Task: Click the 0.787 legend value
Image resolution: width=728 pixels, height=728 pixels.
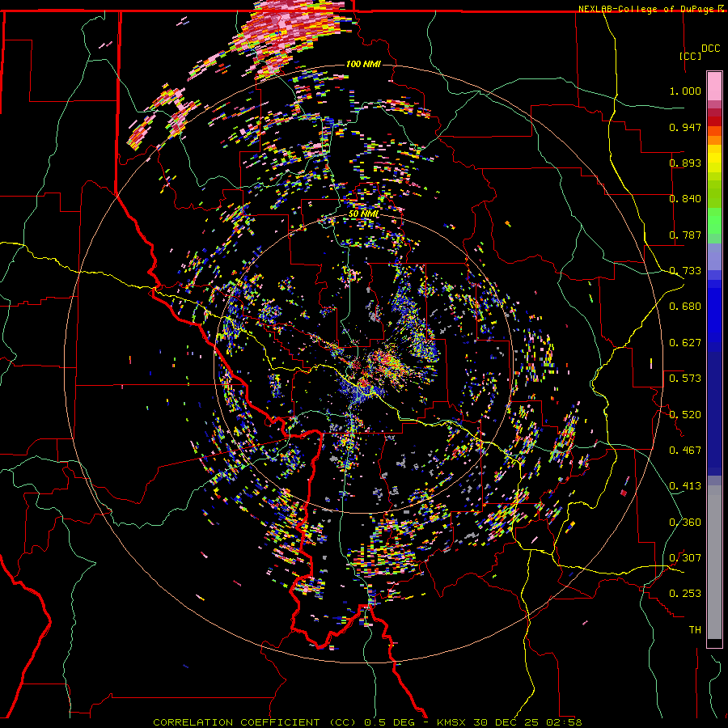Action: [x=685, y=235]
